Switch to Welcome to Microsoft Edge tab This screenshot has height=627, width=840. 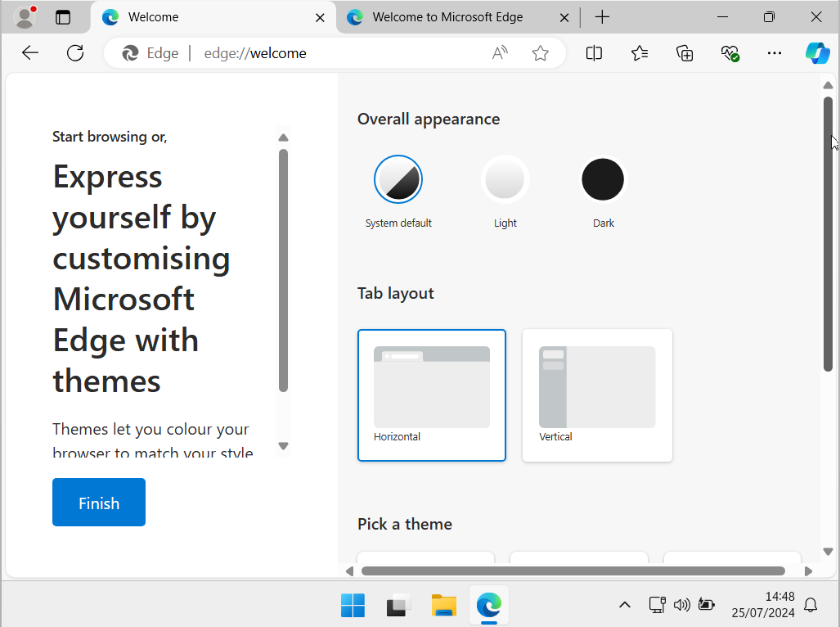447,17
